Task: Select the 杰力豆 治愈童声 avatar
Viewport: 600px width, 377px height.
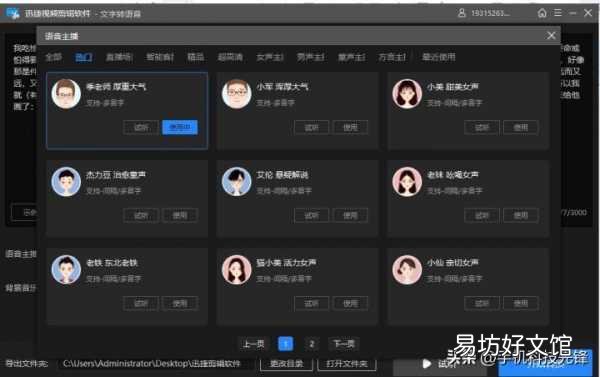Action: [66, 182]
